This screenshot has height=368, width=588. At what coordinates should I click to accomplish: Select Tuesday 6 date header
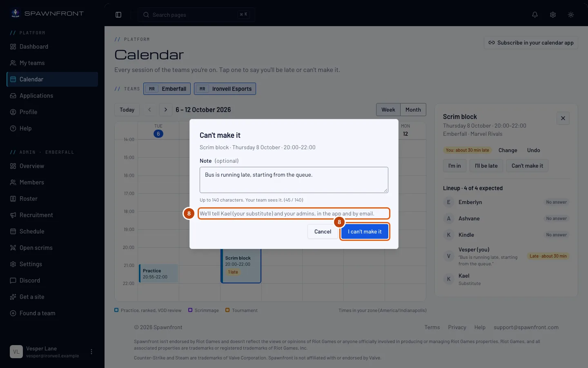coord(158,130)
